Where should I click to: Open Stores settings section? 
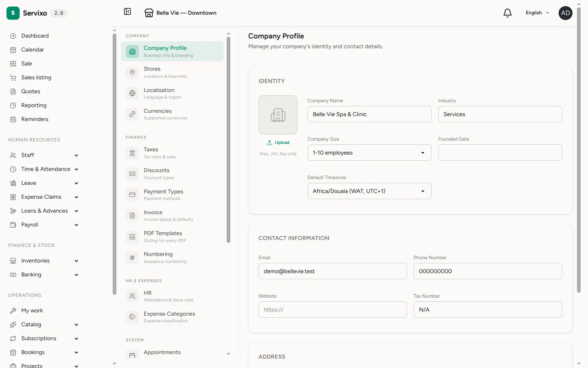pos(172,72)
